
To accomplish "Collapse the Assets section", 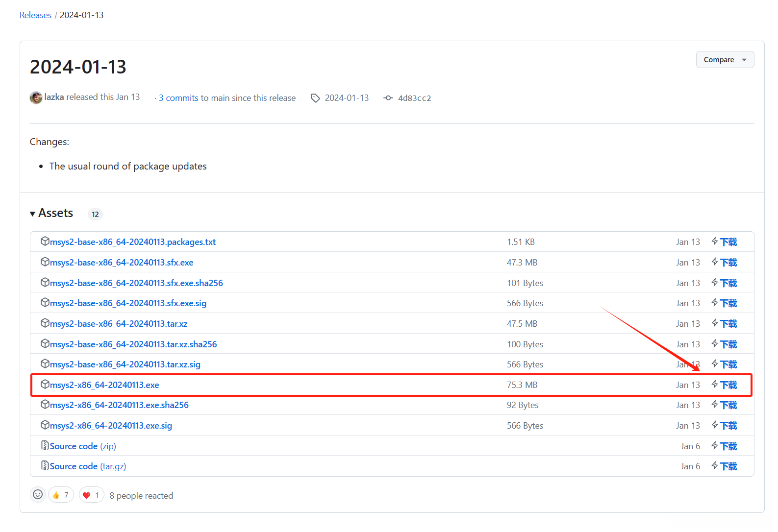I will pos(51,213).
